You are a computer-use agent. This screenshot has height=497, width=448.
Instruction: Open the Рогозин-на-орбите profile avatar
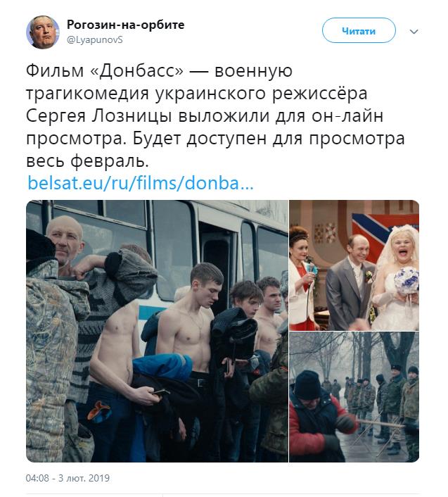(x=42, y=32)
